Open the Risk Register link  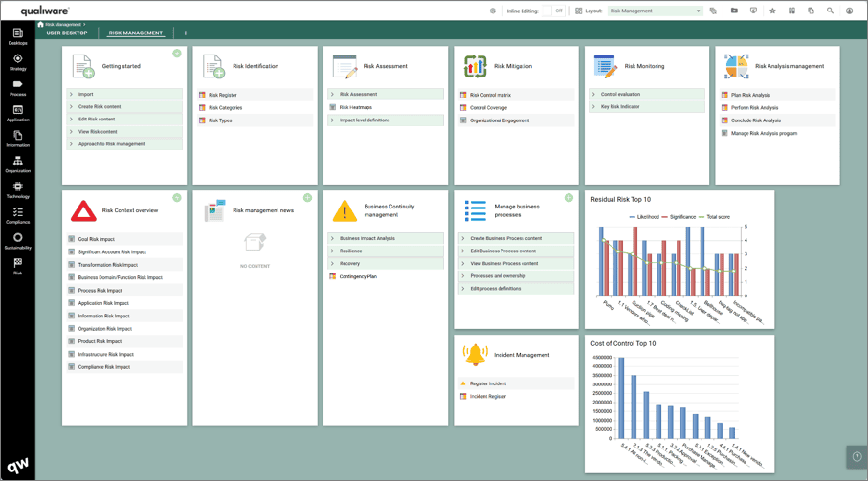click(x=223, y=96)
